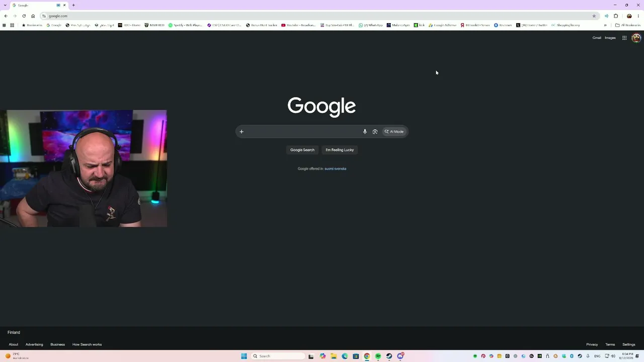
Task: Open the Business footer link
Action: pyautogui.click(x=57, y=344)
